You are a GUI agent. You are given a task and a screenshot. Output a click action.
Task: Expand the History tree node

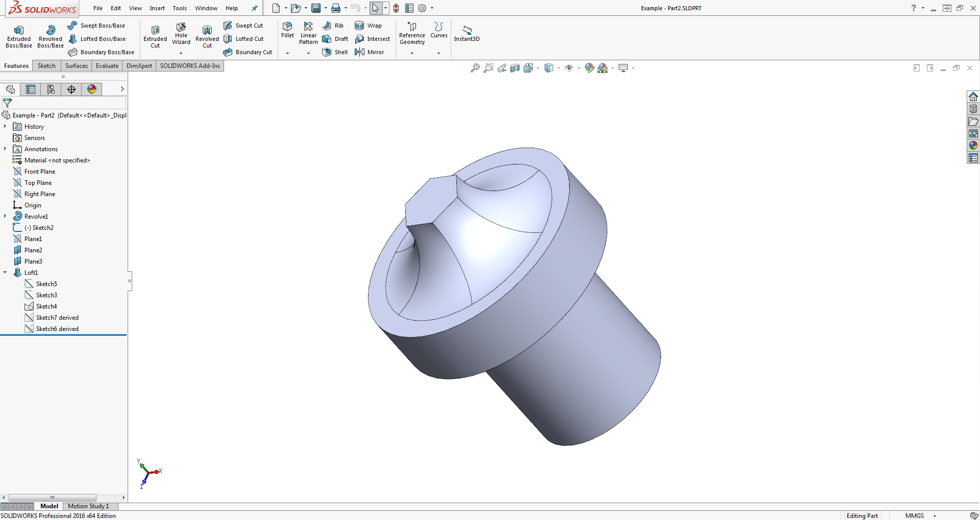click(x=5, y=126)
